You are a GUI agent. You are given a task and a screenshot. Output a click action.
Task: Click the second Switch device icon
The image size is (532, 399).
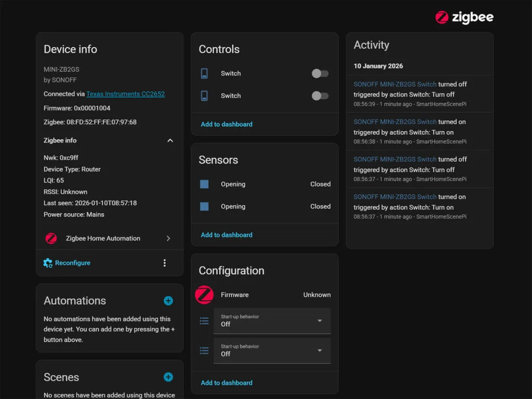coord(204,96)
